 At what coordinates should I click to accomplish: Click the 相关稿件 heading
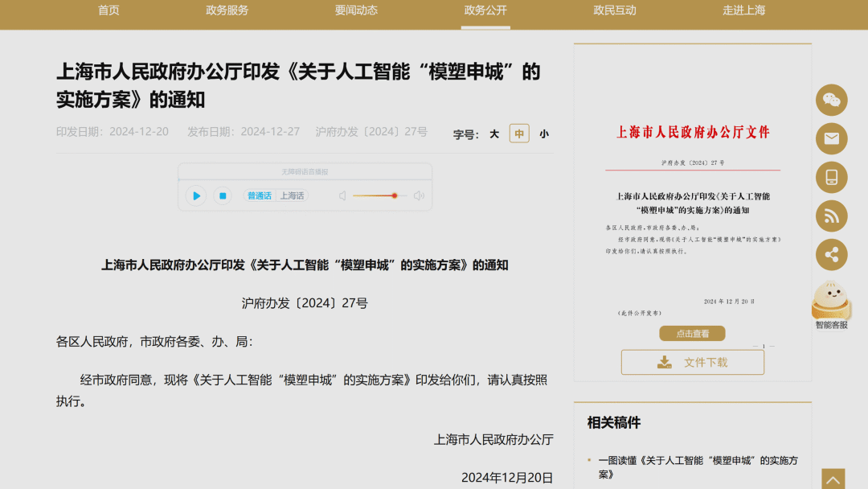[614, 422]
